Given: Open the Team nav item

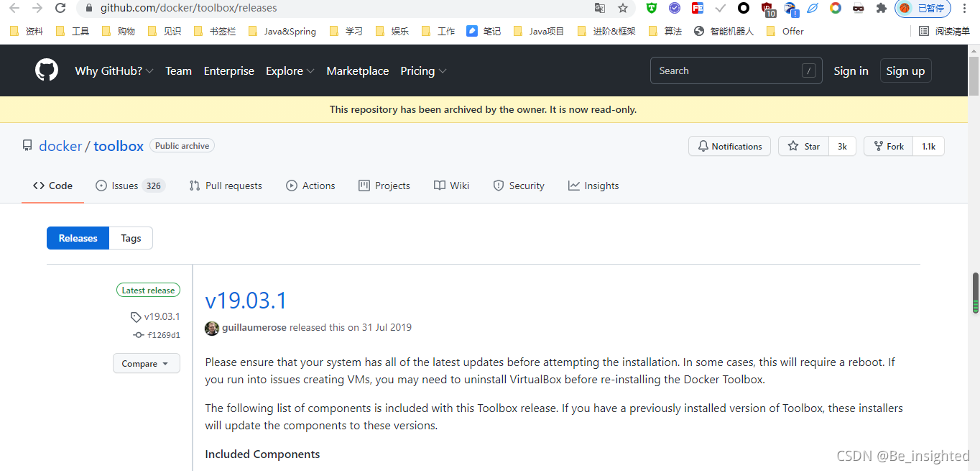Looking at the screenshot, I should [178, 70].
